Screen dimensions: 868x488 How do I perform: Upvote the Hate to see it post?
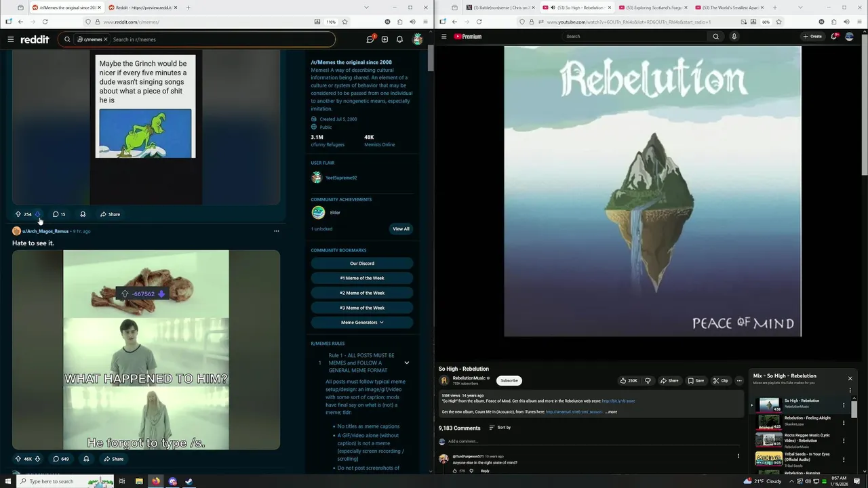pos(18,459)
